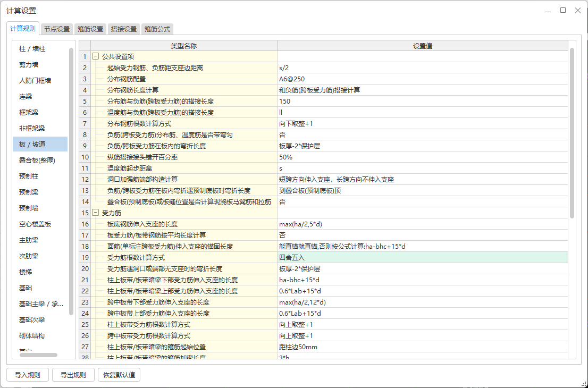The height and width of the screenshot is (388, 588).
Task: Click the 到叠合板(预制底板)顶 value
Action: pos(423,190)
